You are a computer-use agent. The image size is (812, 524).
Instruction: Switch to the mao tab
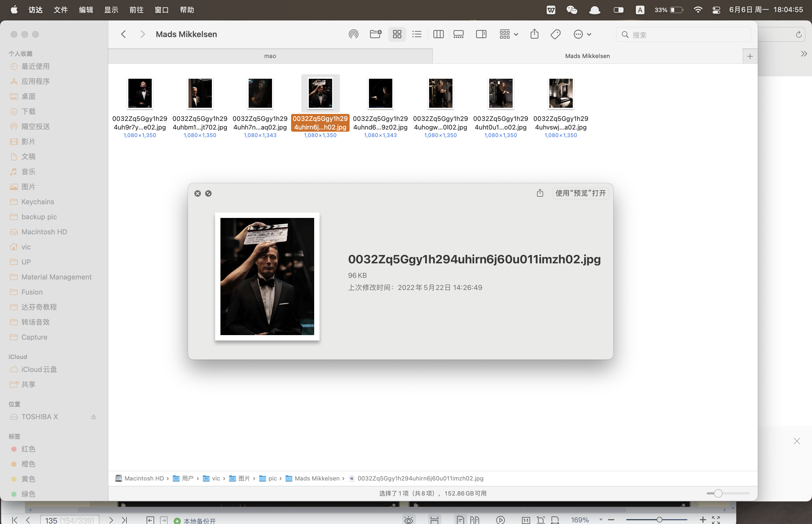point(270,56)
